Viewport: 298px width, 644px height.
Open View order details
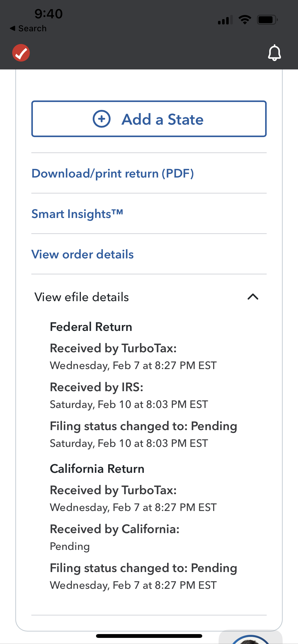(83, 254)
